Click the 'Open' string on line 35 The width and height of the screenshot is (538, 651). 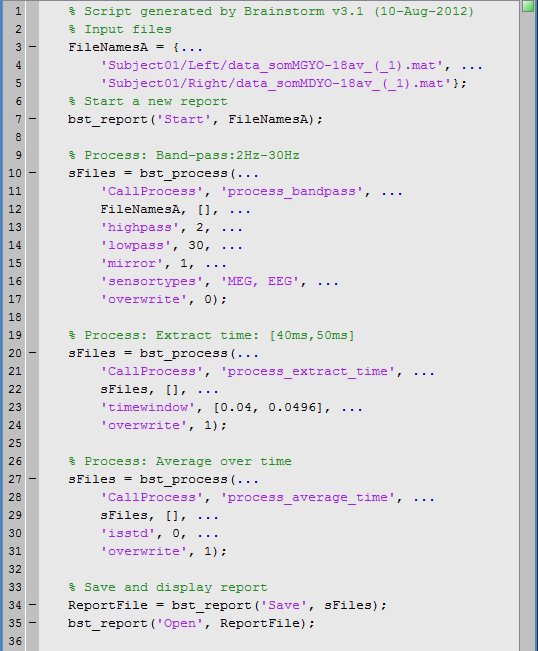click(x=180, y=623)
